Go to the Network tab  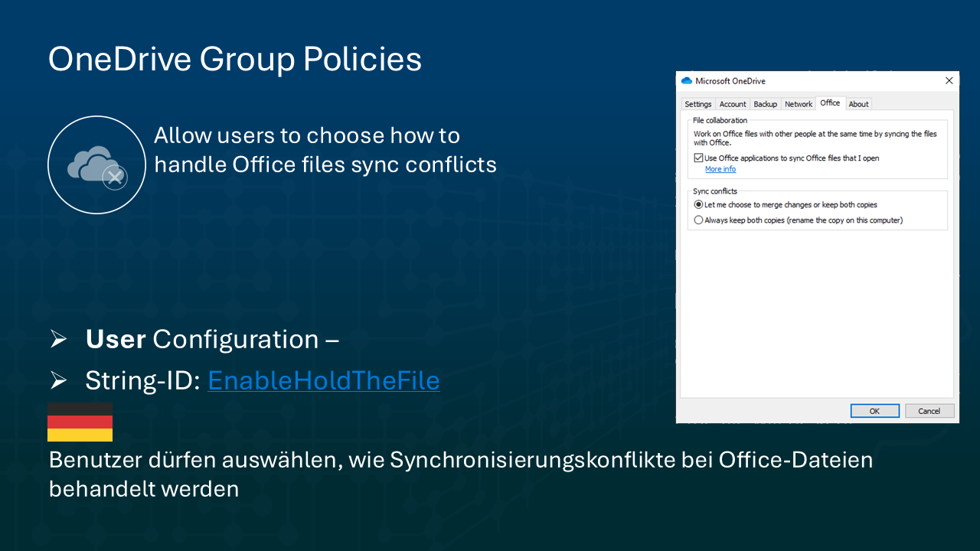tap(799, 104)
